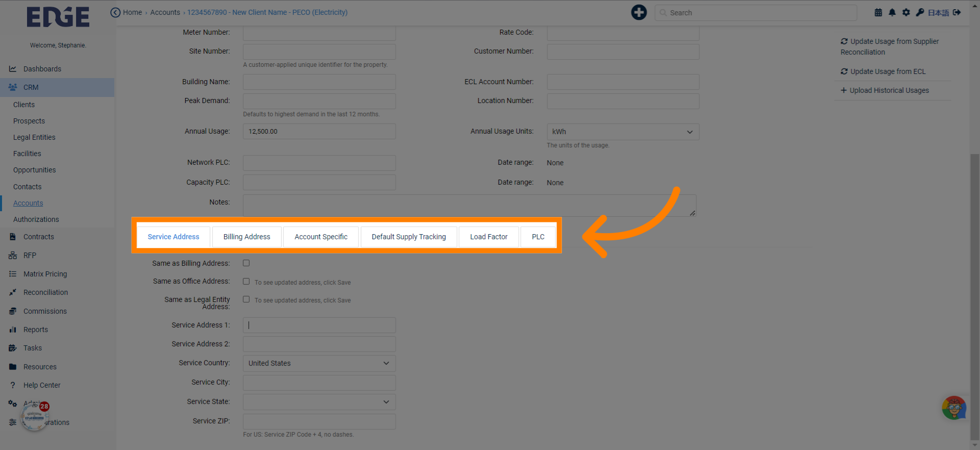Click the plus add-new icon

click(639, 12)
